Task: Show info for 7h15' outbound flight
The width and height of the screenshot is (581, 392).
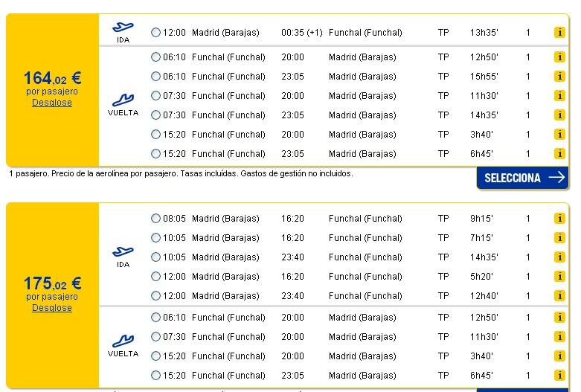Action: pos(559,238)
